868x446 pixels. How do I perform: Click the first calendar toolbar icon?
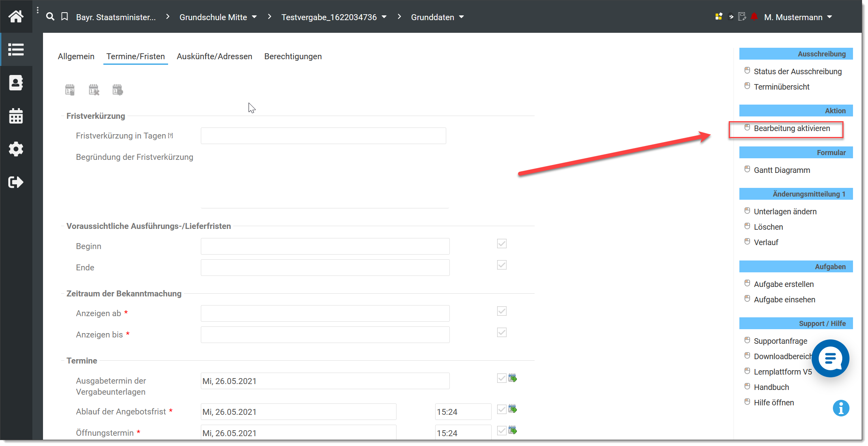point(70,90)
